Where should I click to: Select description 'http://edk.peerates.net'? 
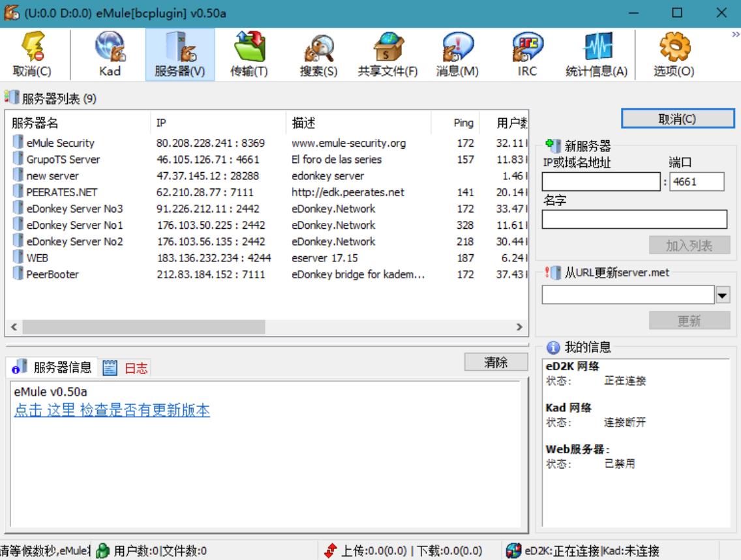click(x=348, y=192)
